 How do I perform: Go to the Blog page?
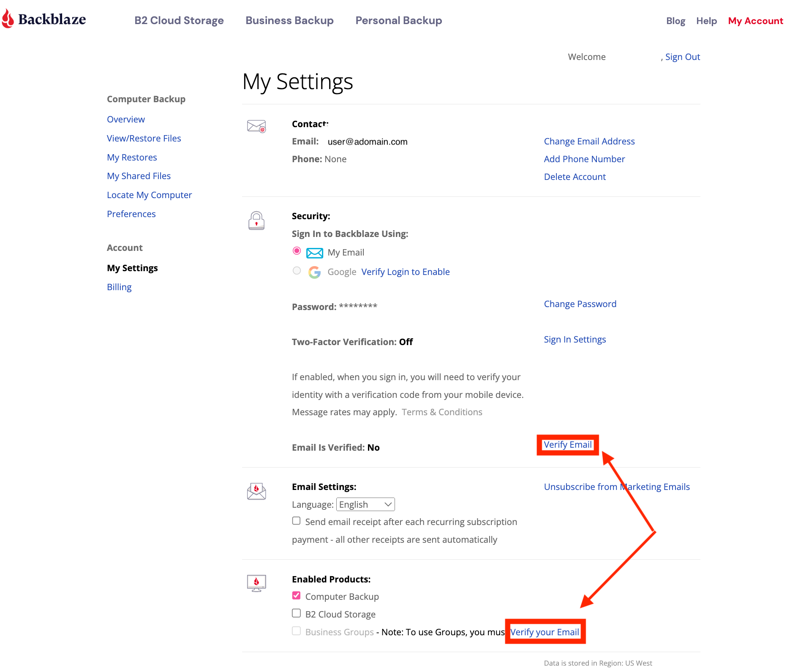675,21
